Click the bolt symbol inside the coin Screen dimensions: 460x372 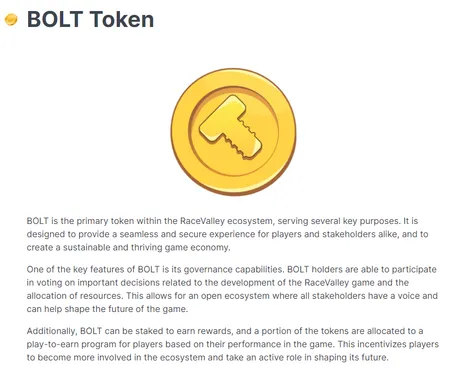[x=231, y=127]
